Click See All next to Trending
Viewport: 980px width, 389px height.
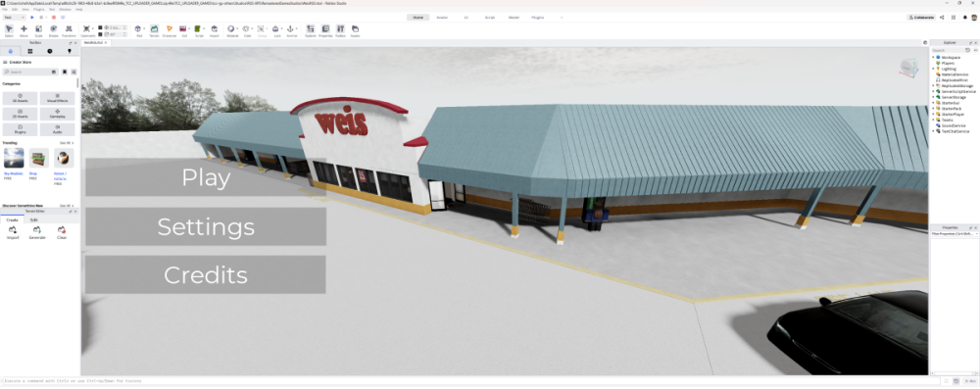pos(67,143)
